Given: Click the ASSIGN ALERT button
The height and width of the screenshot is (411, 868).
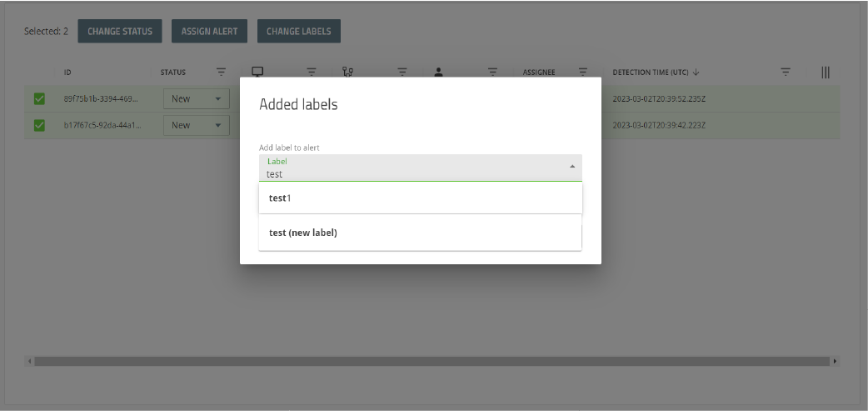Looking at the screenshot, I should (x=209, y=31).
